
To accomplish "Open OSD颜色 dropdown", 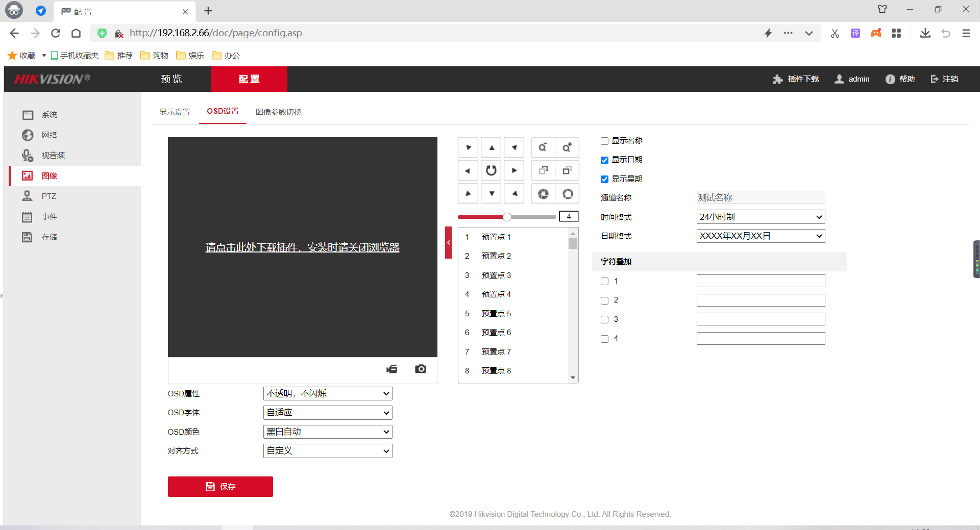I will click(328, 432).
